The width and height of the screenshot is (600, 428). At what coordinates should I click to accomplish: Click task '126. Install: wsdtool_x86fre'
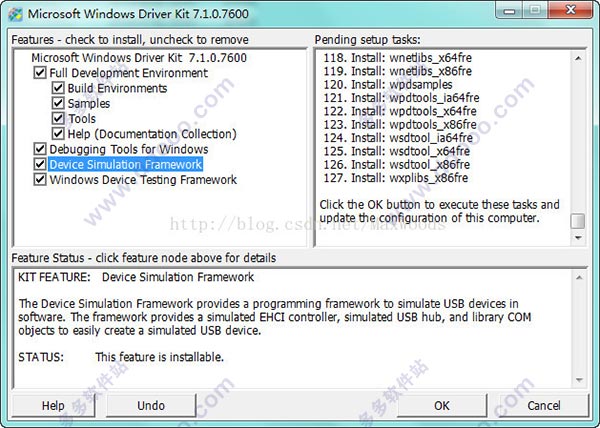pyautogui.click(x=396, y=164)
